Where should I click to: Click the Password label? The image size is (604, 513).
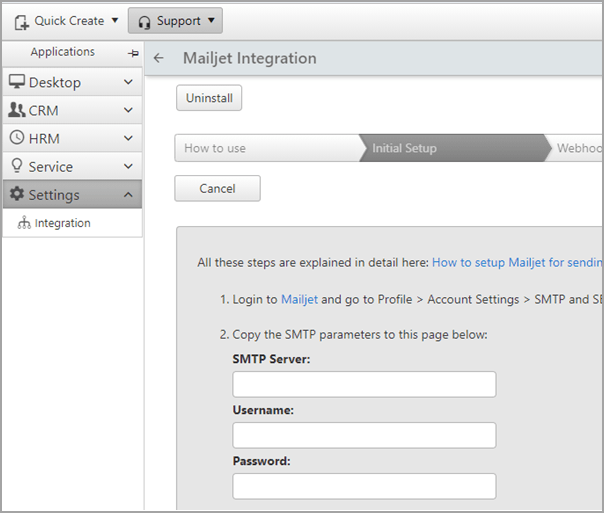(262, 461)
